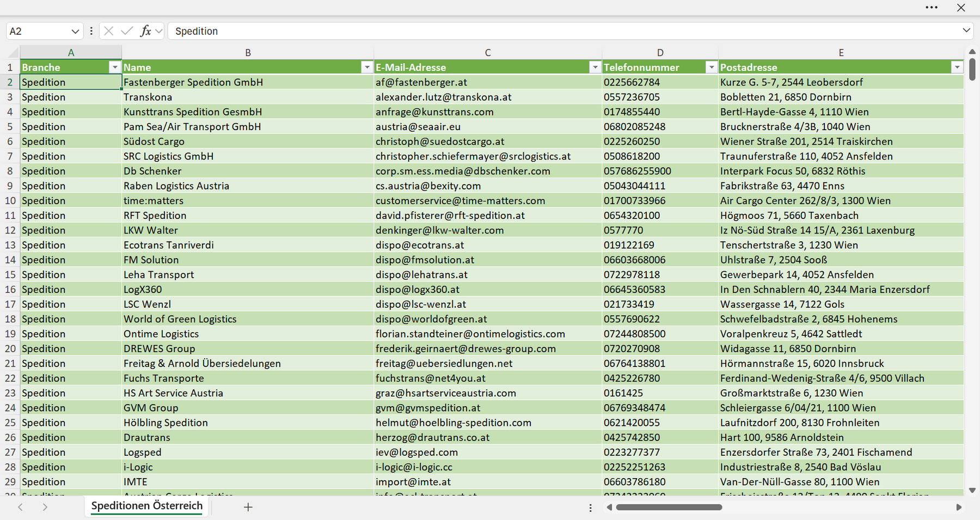This screenshot has height=520, width=980.
Task: Select the LKW Walter cell
Action: coord(248,230)
